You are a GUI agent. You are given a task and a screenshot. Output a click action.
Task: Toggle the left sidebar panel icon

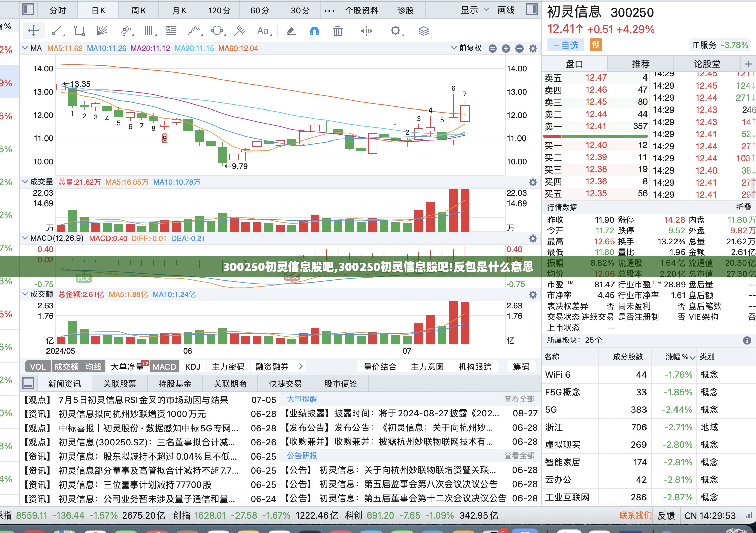click(28, 9)
